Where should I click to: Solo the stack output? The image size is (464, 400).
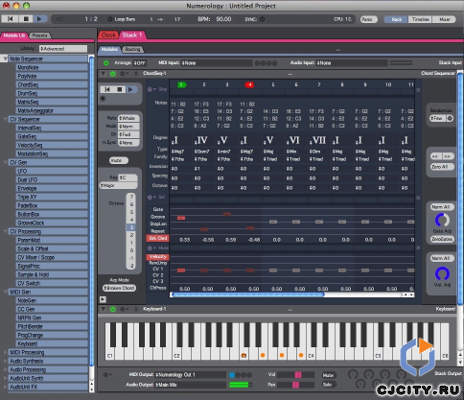[x=328, y=385]
